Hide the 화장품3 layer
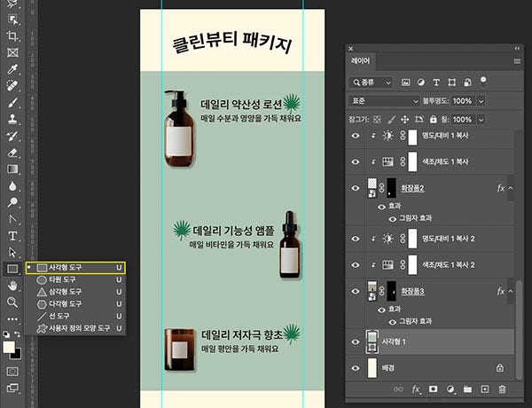 pyautogui.click(x=356, y=291)
